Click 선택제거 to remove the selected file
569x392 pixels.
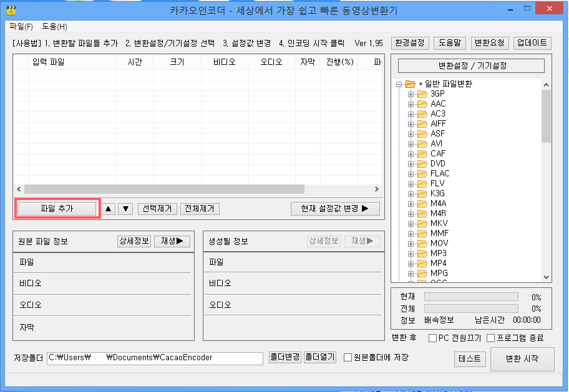[157, 209]
